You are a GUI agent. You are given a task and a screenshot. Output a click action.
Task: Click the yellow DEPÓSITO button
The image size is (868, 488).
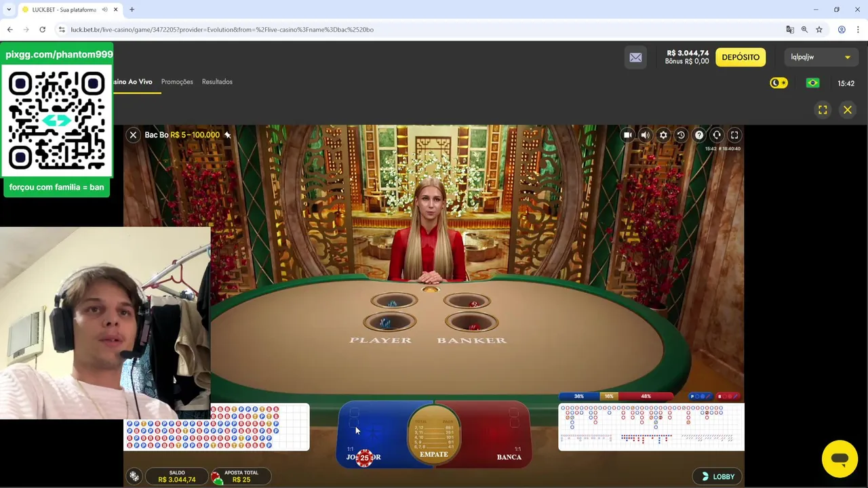[x=741, y=57]
